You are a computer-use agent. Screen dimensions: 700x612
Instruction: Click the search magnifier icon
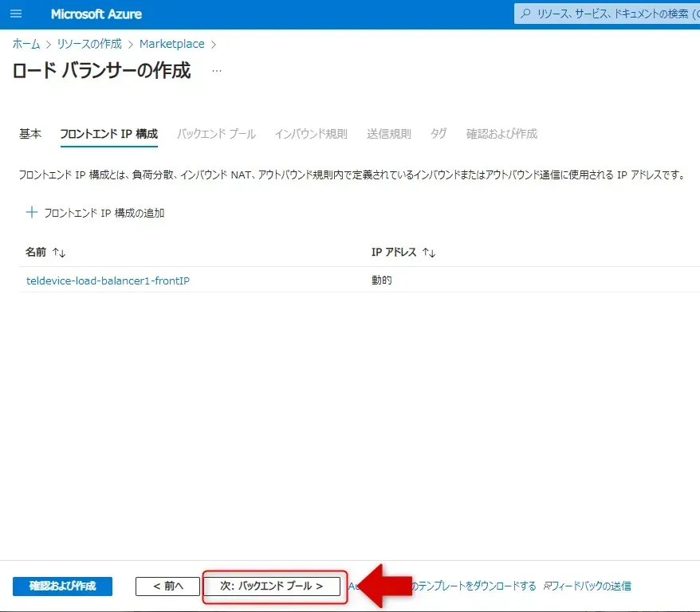(525, 14)
